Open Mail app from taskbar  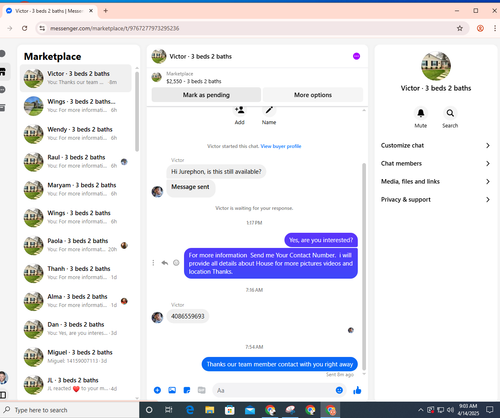(x=250, y=410)
